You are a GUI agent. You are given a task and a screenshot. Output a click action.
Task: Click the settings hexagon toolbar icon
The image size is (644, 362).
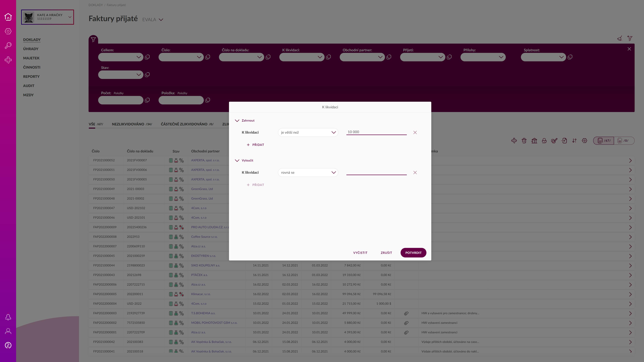[x=584, y=141]
